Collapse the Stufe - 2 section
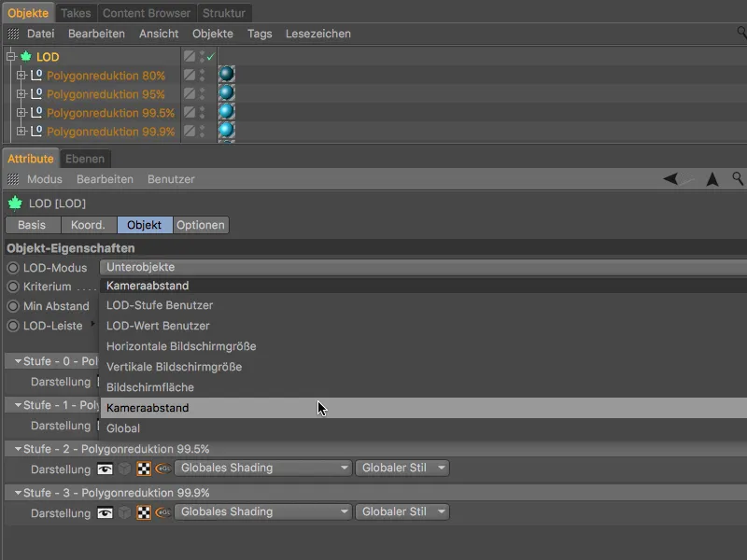The image size is (747, 560). pos(18,449)
